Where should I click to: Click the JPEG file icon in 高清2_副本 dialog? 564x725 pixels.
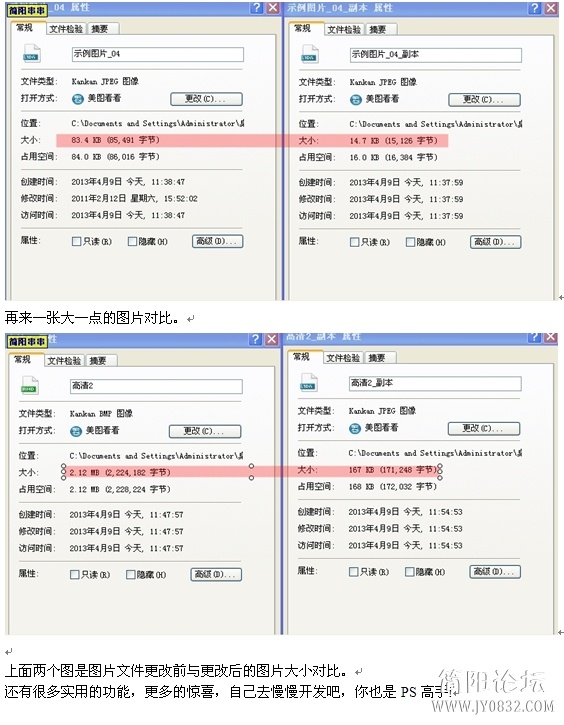coord(308,383)
